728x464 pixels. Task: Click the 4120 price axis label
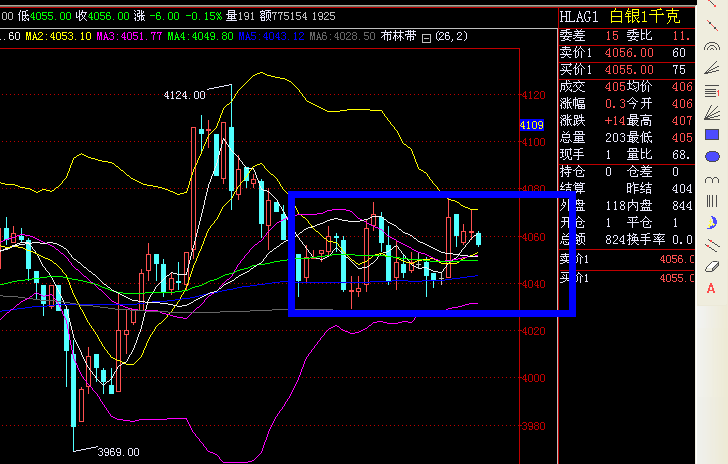tap(533, 95)
